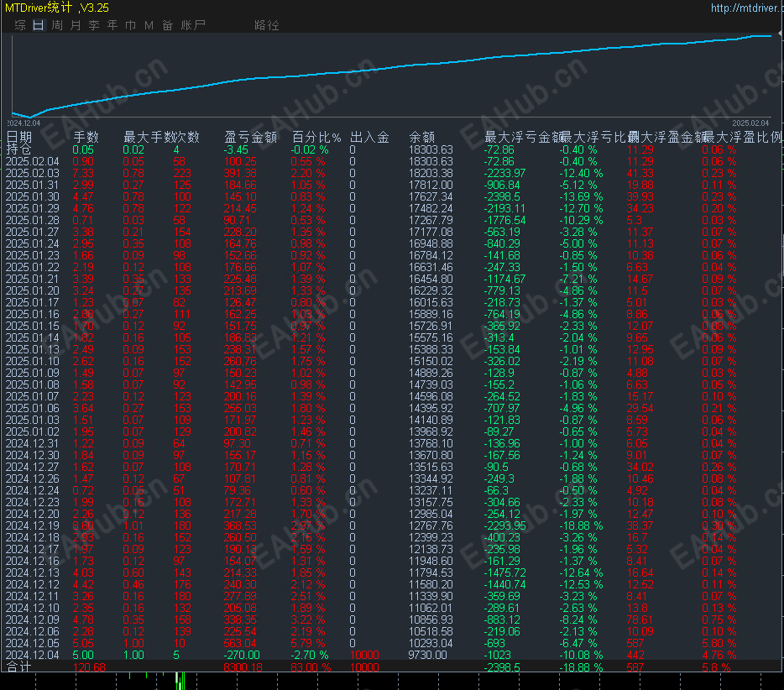Click balance value 17812.00
The width and height of the screenshot is (784, 690).
click(431, 185)
